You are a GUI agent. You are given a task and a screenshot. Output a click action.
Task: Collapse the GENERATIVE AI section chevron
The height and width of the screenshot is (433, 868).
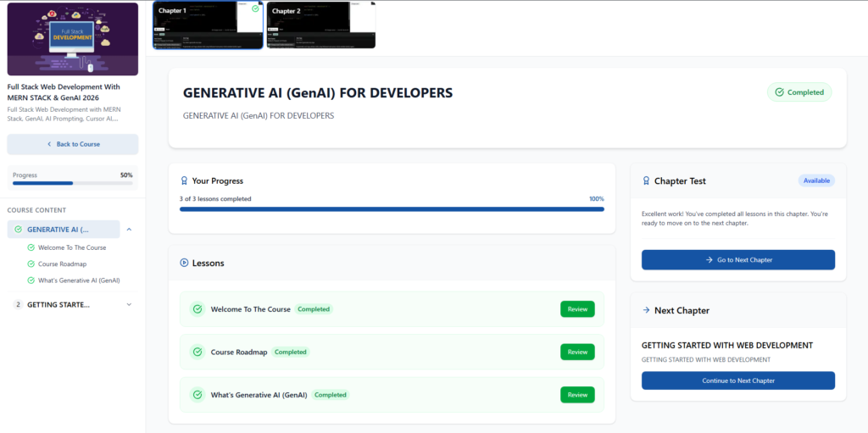tap(129, 230)
